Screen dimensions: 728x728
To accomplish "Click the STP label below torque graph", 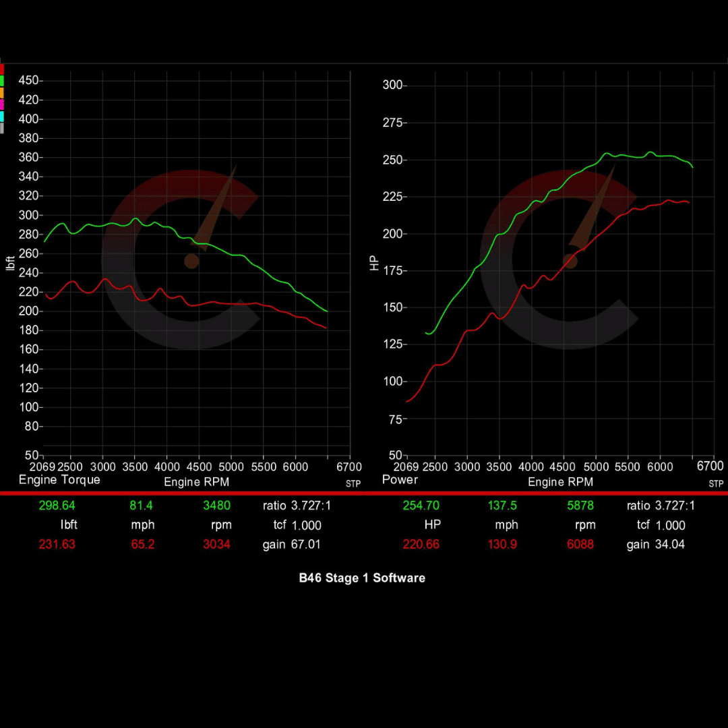I will click(x=353, y=484).
